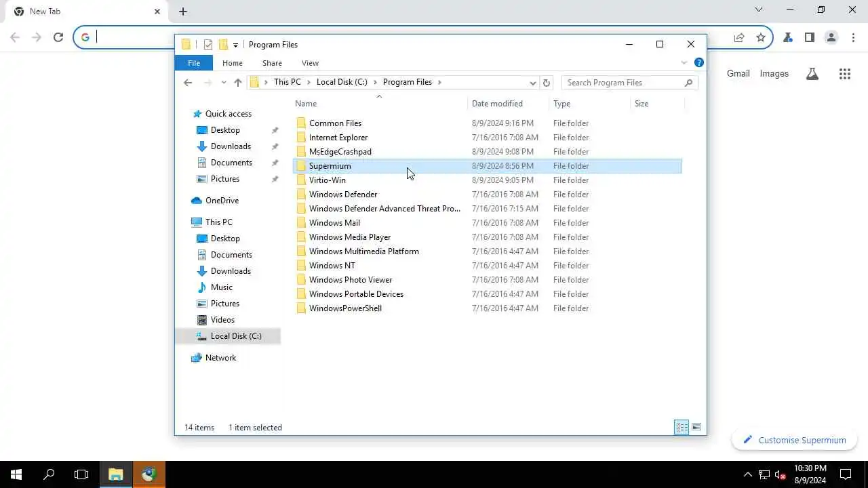The width and height of the screenshot is (868, 488).
Task: Switch to Large icons view in status bar
Action: (696, 427)
